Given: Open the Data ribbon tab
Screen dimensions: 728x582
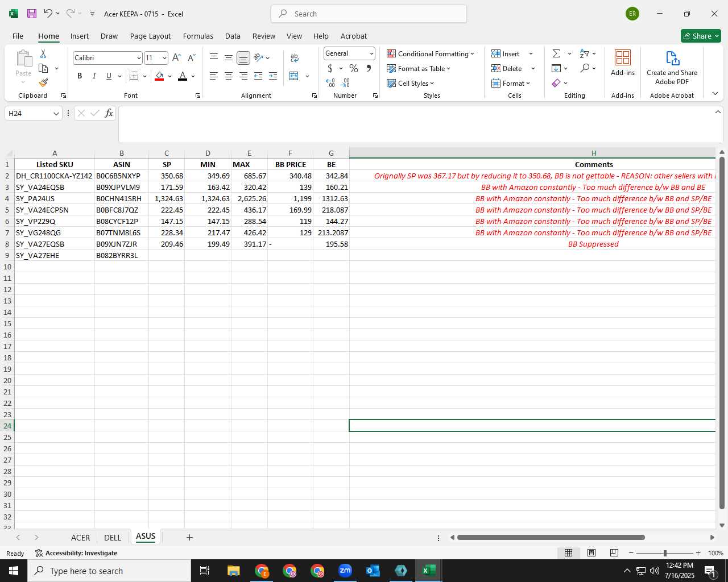Looking at the screenshot, I should click(233, 36).
